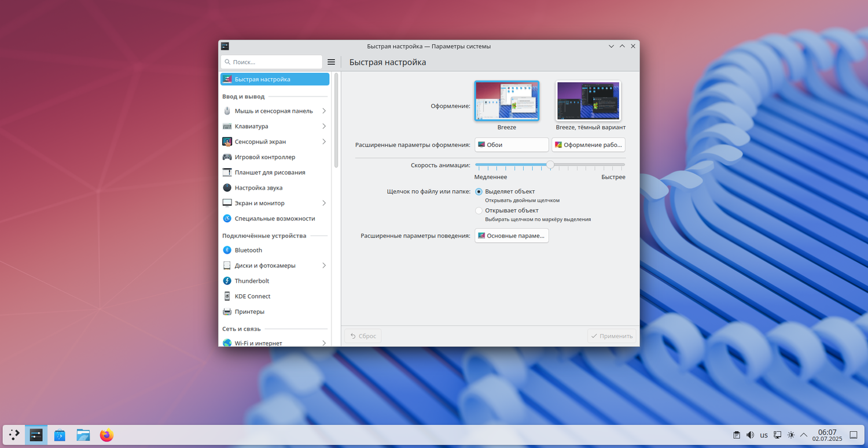This screenshot has width=868, height=448.
Task: Click the Основные параме... button
Action: pyautogui.click(x=512, y=236)
